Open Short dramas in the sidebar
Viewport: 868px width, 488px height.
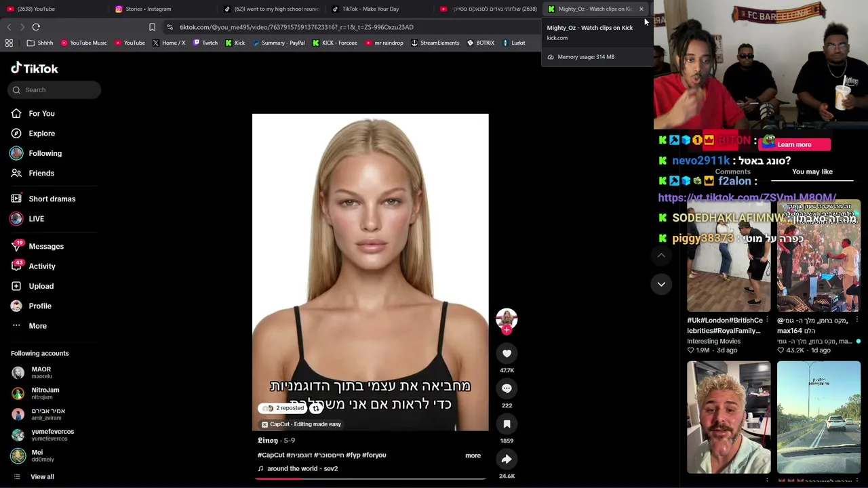pyautogui.click(x=52, y=199)
